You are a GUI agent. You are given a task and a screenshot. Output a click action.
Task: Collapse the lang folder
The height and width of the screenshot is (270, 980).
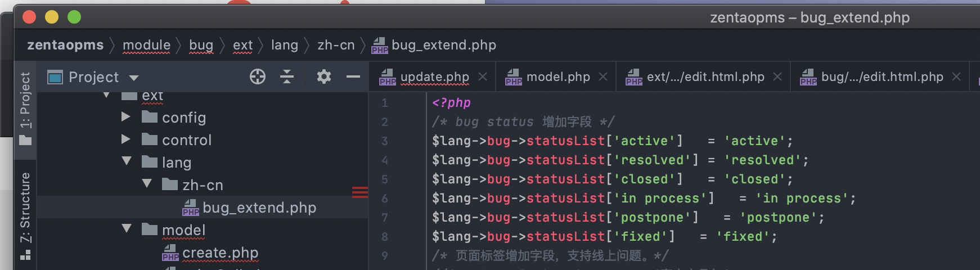[x=127, y=161]
